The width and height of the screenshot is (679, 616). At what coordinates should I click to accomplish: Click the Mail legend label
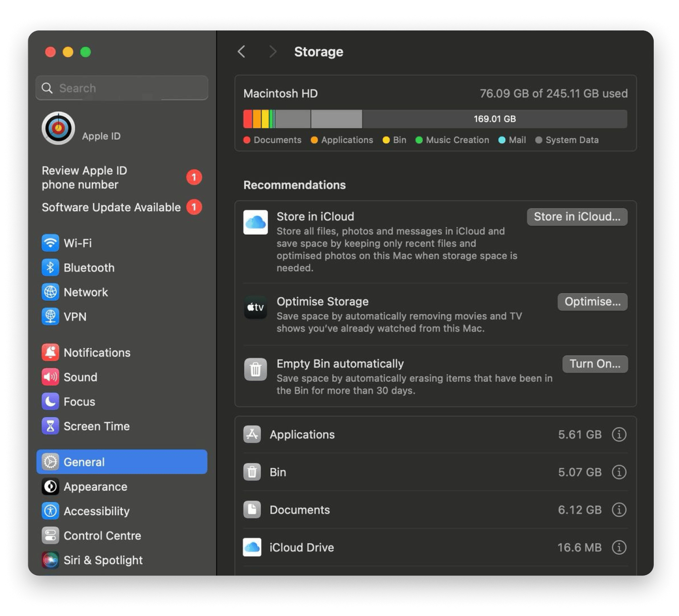point(517,140)
